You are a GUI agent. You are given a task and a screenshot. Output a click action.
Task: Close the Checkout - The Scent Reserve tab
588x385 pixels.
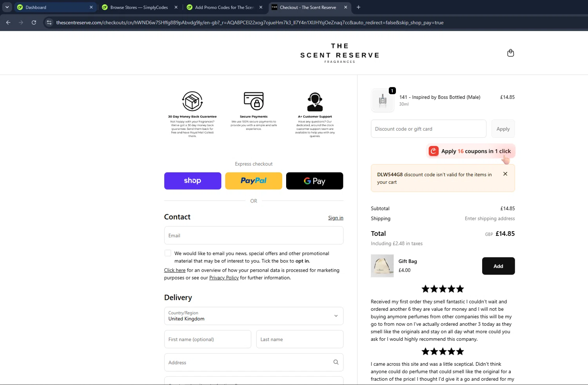click(x=345, y=7)
